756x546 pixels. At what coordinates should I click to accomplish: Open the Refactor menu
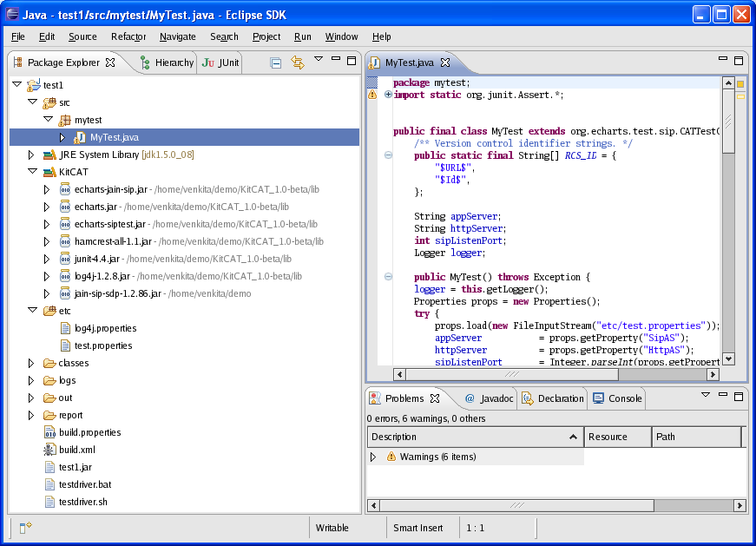(128, 36)
